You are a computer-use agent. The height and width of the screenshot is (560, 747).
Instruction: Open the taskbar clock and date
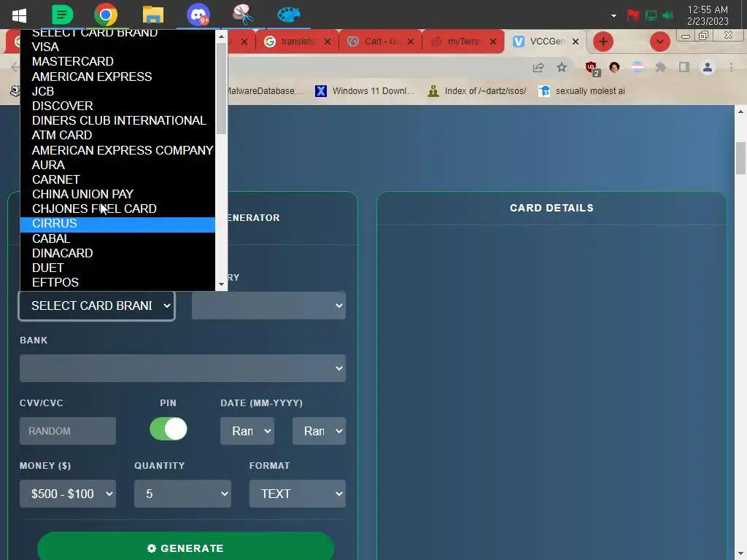point(708,15)
